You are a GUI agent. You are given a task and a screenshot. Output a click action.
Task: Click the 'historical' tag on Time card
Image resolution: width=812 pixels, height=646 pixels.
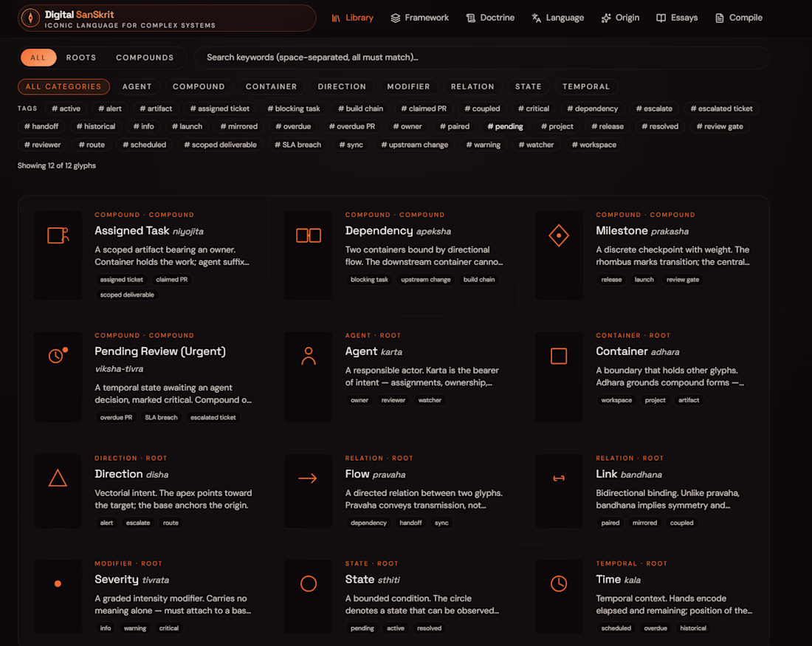pyautogui.click(x=693, y=628)
